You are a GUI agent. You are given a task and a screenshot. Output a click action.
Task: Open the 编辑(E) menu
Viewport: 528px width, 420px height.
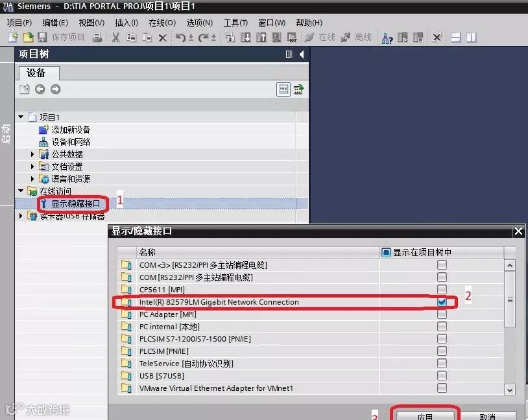coord(55,23)
